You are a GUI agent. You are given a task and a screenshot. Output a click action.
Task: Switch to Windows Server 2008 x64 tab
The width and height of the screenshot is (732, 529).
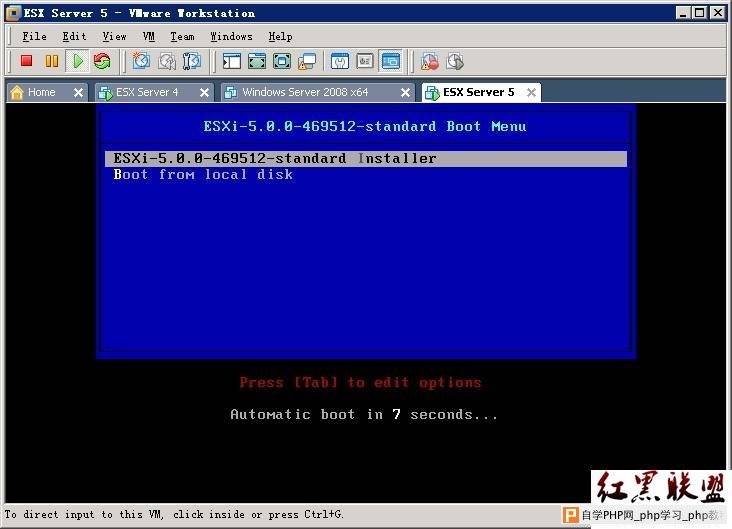click(304, 92)
